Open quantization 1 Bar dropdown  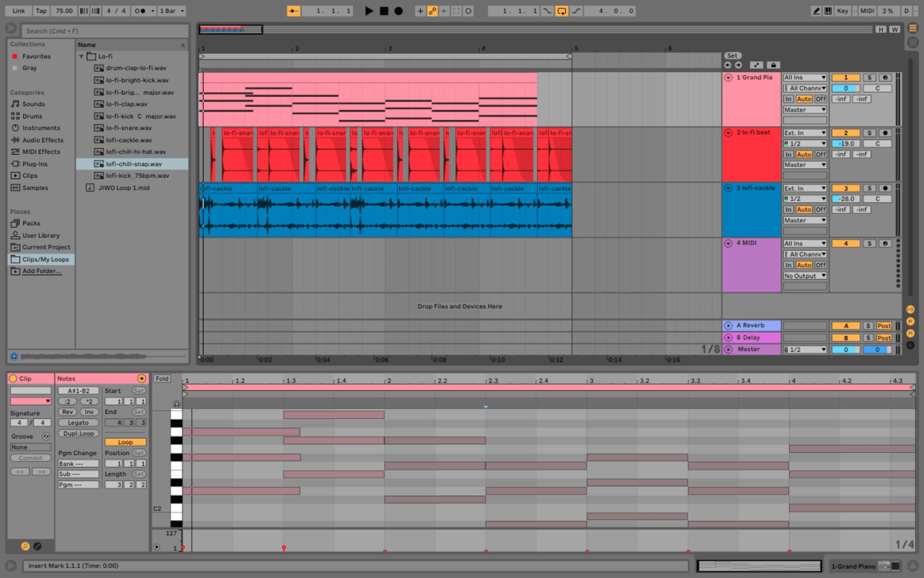172,11
